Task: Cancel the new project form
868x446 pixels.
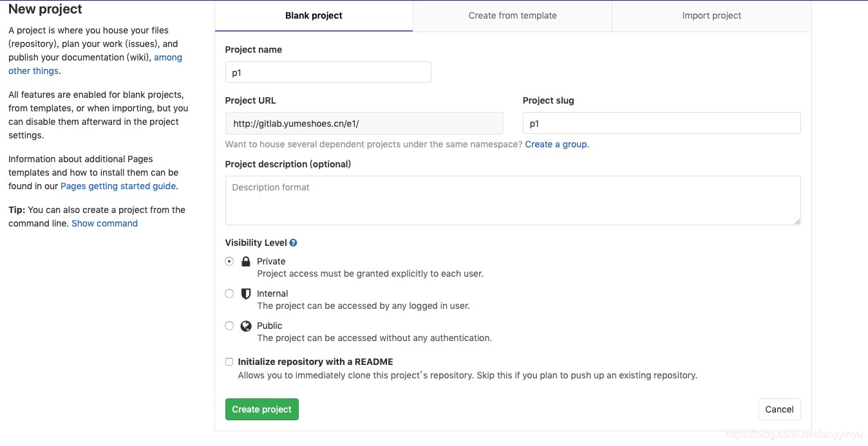Action: coord(779,409)
